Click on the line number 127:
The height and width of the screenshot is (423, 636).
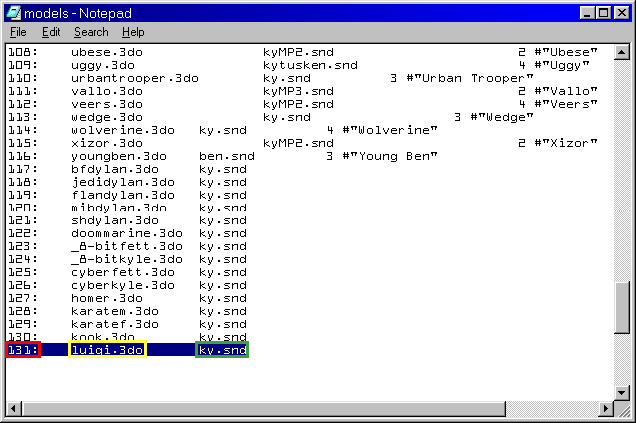coord(23,298)
